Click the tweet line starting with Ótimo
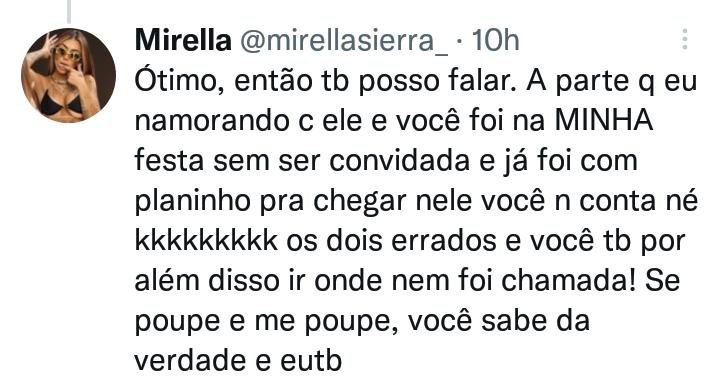The width and height of the screenshot is (714, 389). [x=416, y=82]
